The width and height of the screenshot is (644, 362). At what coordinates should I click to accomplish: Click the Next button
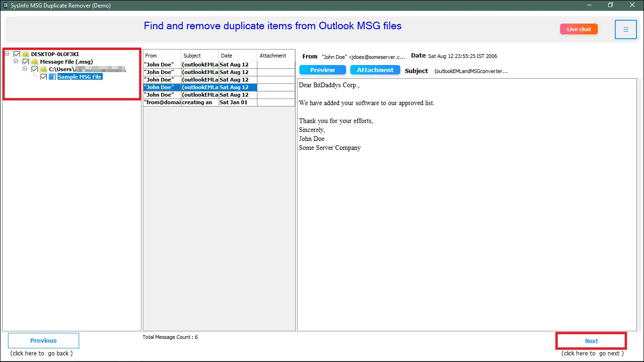[x=591, y=341]
